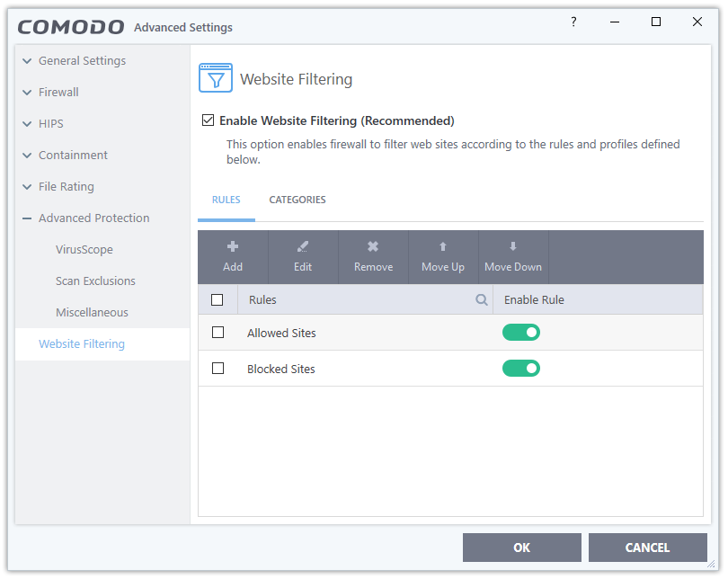Tick the Blocked Sites row checkbox

pyautogui.click(x=218, y=369)
